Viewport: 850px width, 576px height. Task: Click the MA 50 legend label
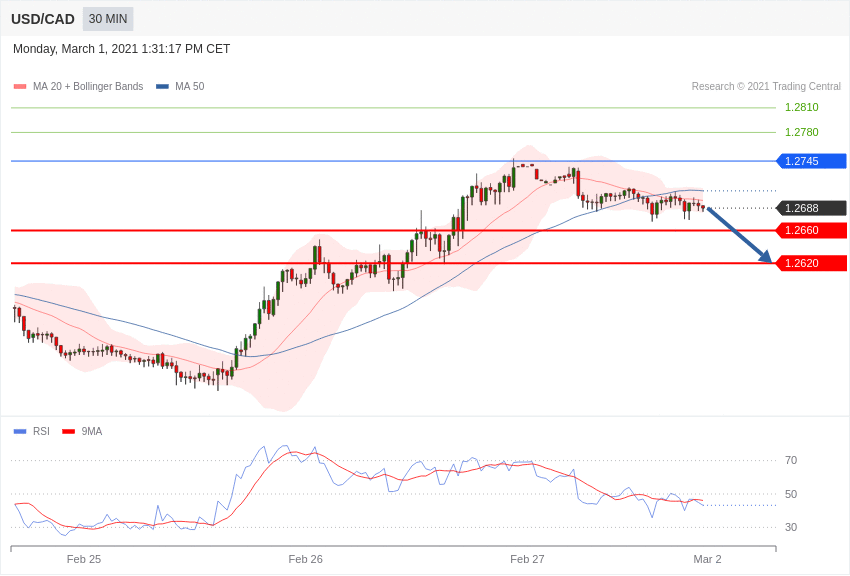[190, 87]
